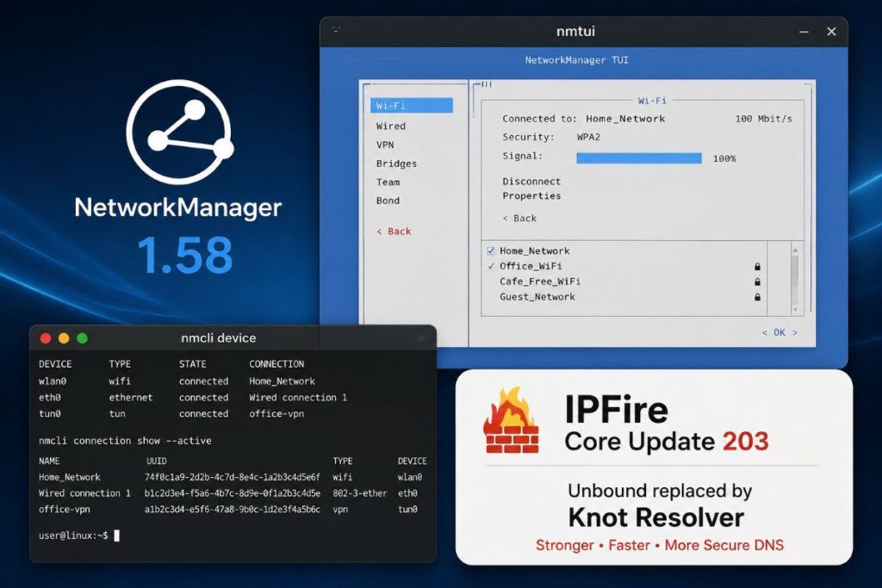Click the blue signal strength bar
Screen dimensions: 882x588
639,158
